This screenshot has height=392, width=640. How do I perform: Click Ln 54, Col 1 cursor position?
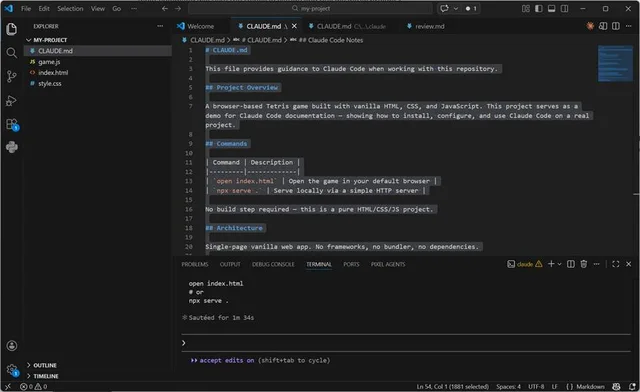point(452,386)
